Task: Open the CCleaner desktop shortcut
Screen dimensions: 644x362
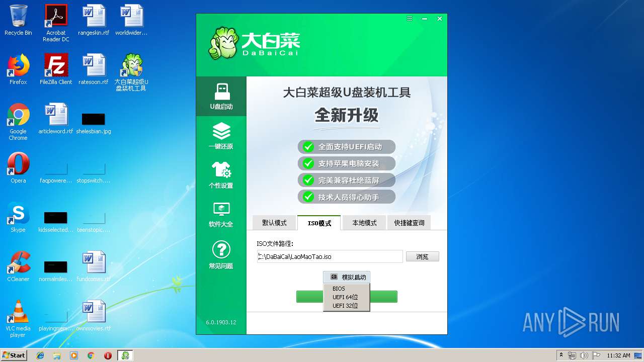Action: tap(18, 266)
